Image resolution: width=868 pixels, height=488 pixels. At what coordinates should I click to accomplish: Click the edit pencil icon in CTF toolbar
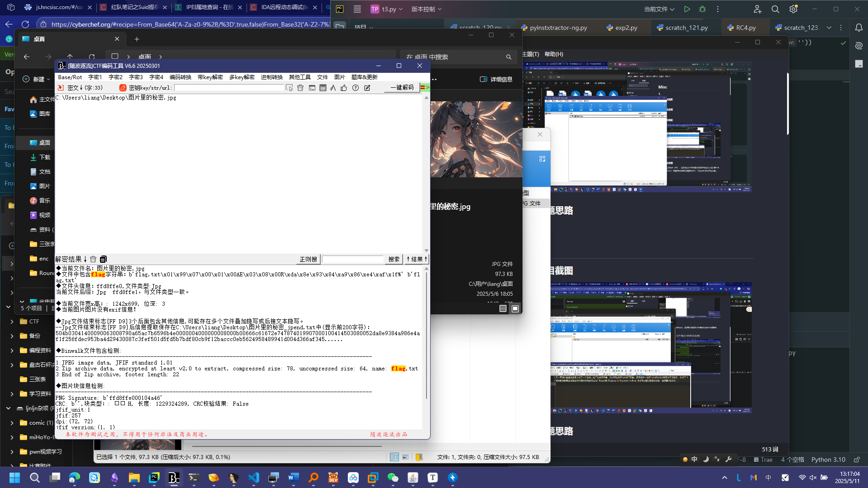click(367, 88)
